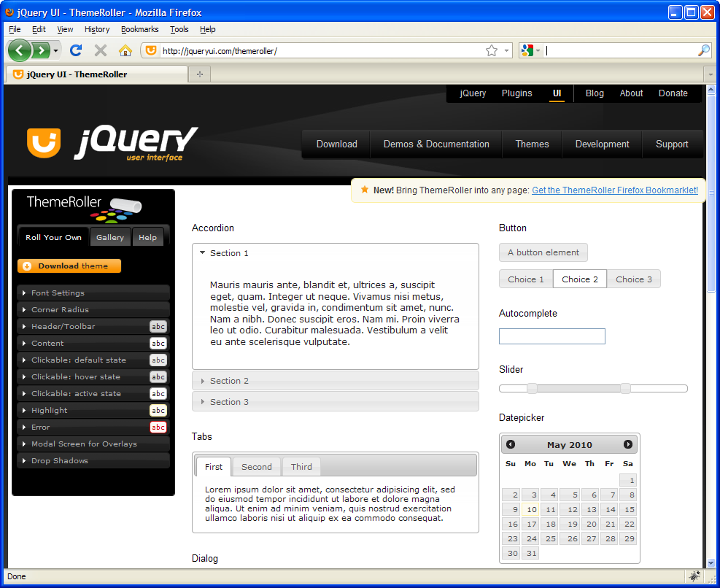
Task: Switch to the Gallery tab in ThemeRoller
Action: [110, 238]
